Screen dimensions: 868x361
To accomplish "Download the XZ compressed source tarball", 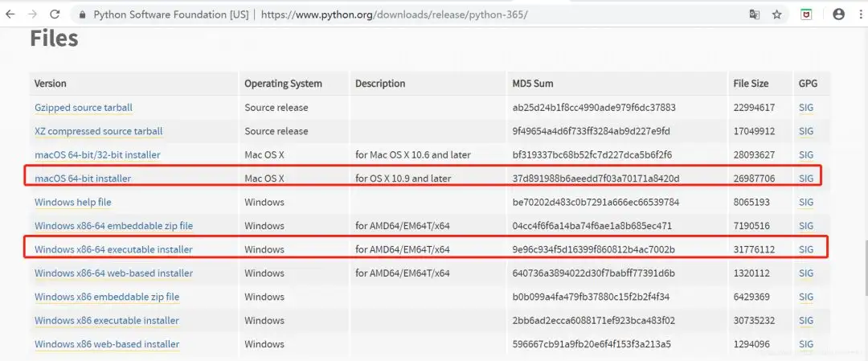I will tap(99, 131).
